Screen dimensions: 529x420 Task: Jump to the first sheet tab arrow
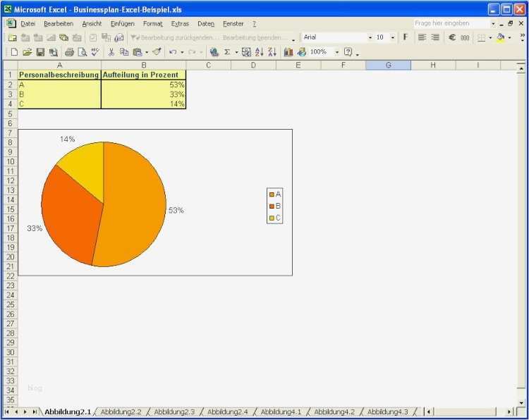click(7, 412)
